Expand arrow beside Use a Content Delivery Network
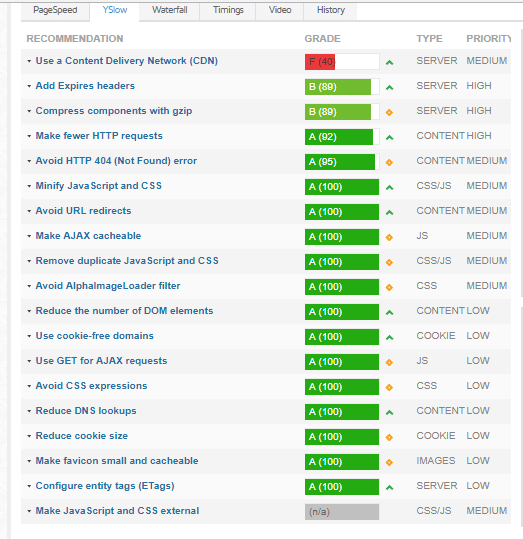Image resolution: width=523 pixels, height=539 pixels. [29, 61]
